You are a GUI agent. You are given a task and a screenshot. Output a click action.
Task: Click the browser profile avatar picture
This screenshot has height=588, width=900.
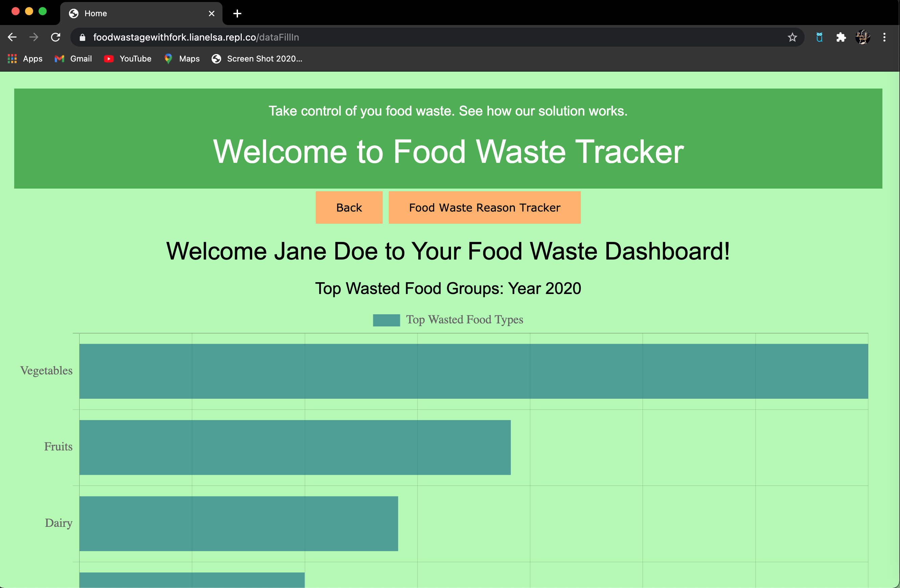(x=862, y=37)
